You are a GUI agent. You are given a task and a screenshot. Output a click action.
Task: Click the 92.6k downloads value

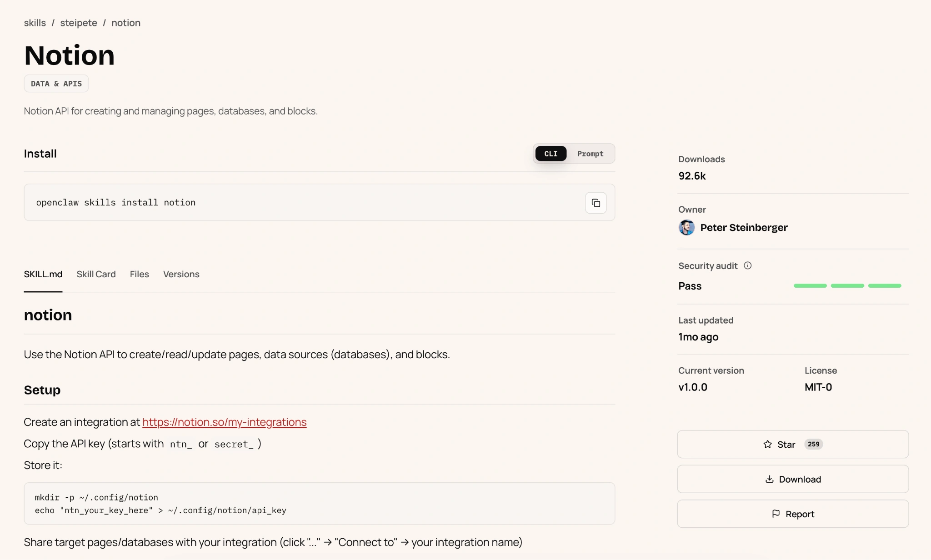[692, 176]
